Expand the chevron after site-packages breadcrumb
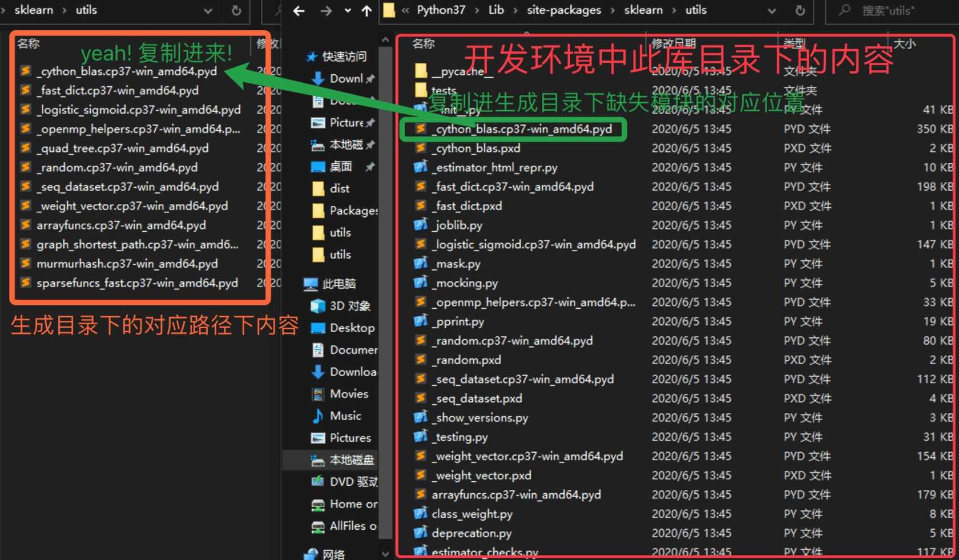The height and width of the screenshot is (560, 959). point(613,10)
